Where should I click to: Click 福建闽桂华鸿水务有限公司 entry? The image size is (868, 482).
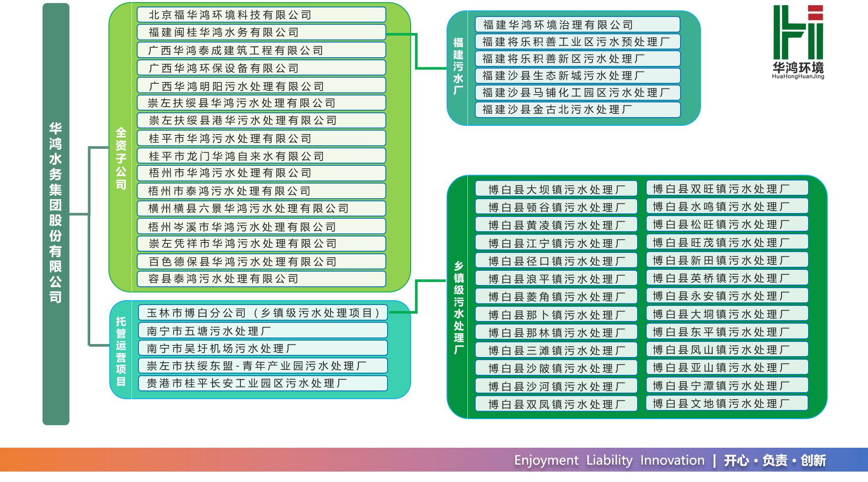261,32
